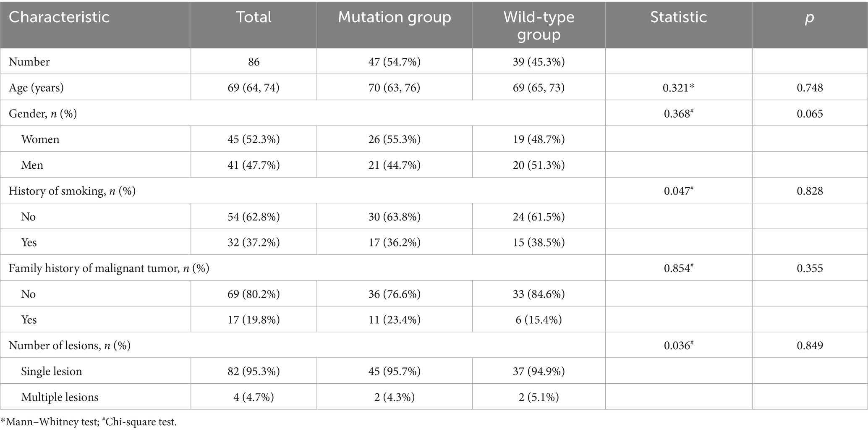Click the 0.849 p-value cell
The width and height of the screenshot is (868, 432).
point(810,346)
